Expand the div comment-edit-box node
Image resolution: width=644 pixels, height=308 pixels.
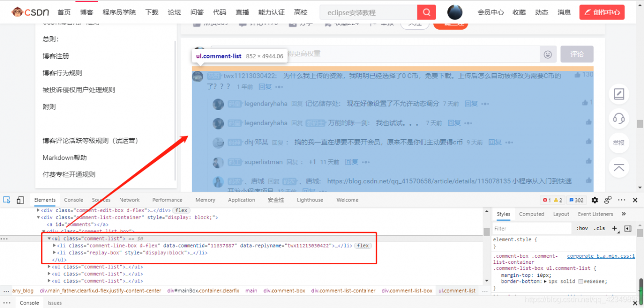38,210
